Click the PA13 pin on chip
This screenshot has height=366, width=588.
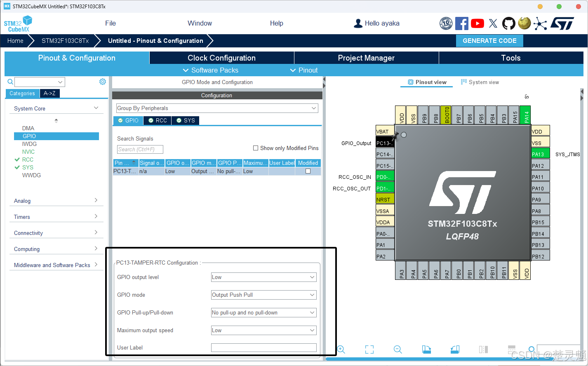pos(541,154)
